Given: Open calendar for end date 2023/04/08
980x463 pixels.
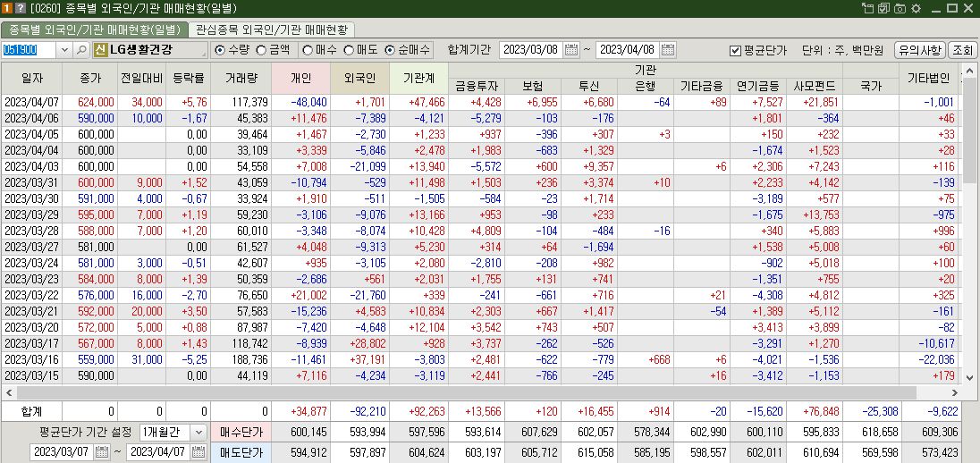Looking at the screenshot, I should coord(668,50).
